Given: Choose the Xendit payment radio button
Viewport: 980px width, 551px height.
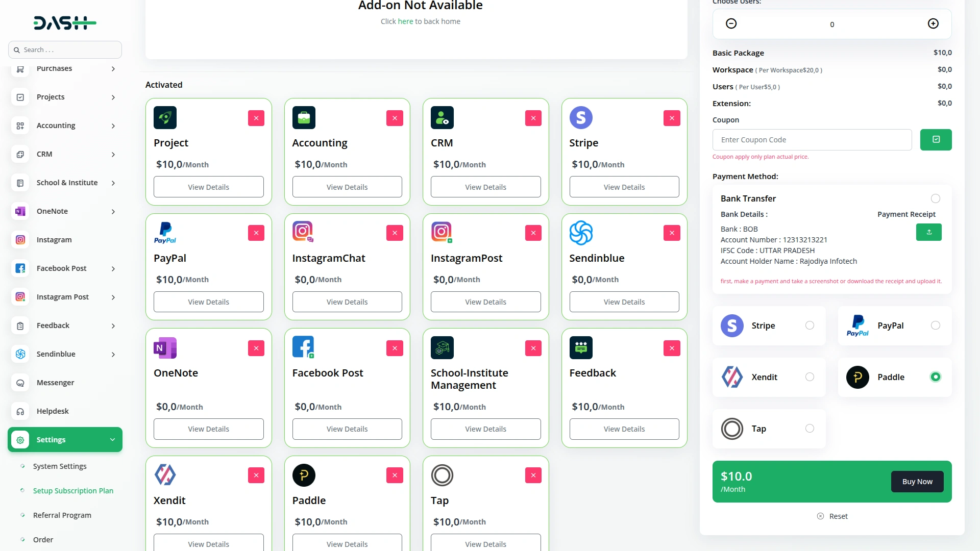Looking at the screenshot, I should [810, 377].
